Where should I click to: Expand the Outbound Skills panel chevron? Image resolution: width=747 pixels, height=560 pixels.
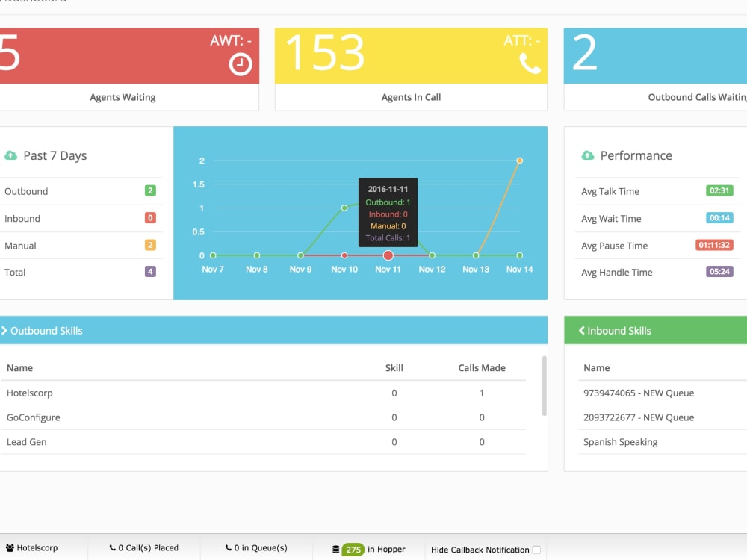4,330
